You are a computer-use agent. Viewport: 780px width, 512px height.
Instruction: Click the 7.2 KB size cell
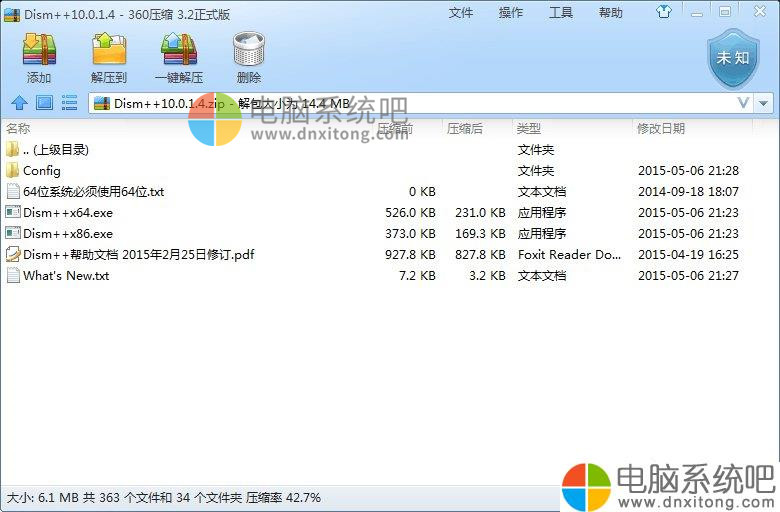(417, 276)
